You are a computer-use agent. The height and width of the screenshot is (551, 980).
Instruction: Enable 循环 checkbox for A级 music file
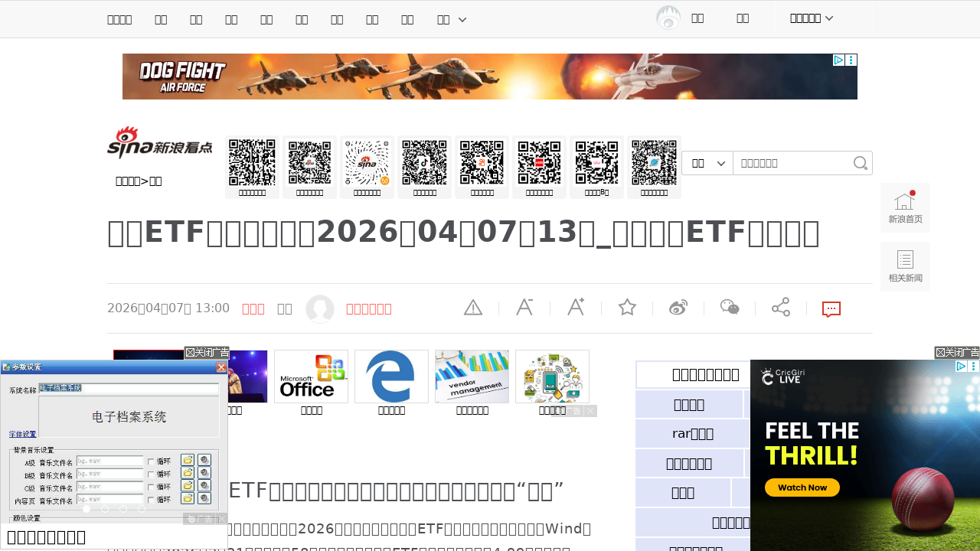pos(150,461)
